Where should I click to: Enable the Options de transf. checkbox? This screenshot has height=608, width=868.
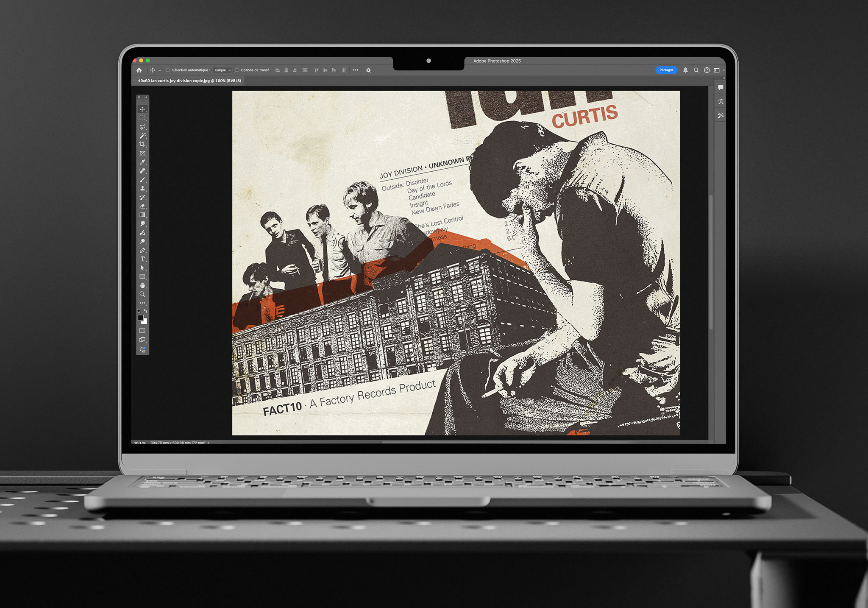[237, 70]
